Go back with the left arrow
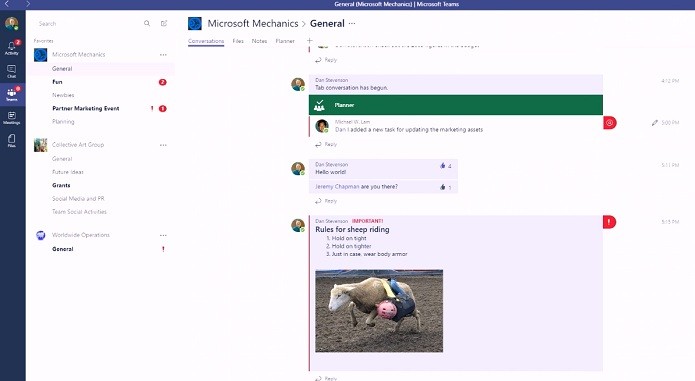 click(x=8, y=4)
